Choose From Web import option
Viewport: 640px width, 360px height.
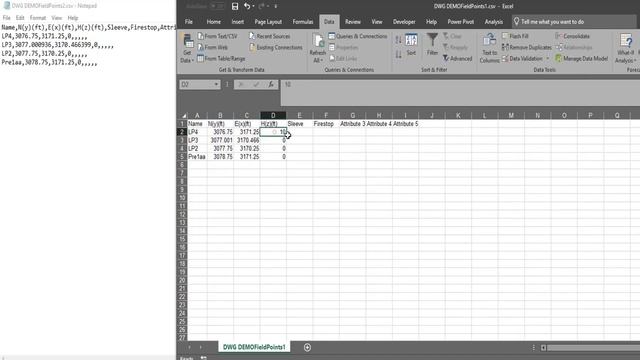coord(213,47)
